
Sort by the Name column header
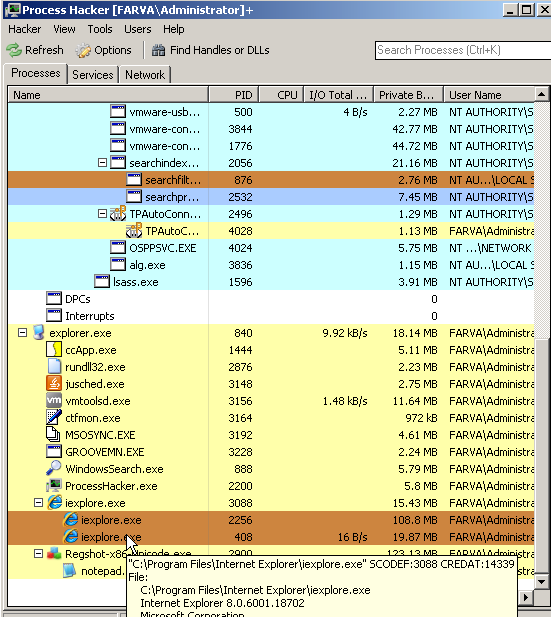click(x=108, y=95)
